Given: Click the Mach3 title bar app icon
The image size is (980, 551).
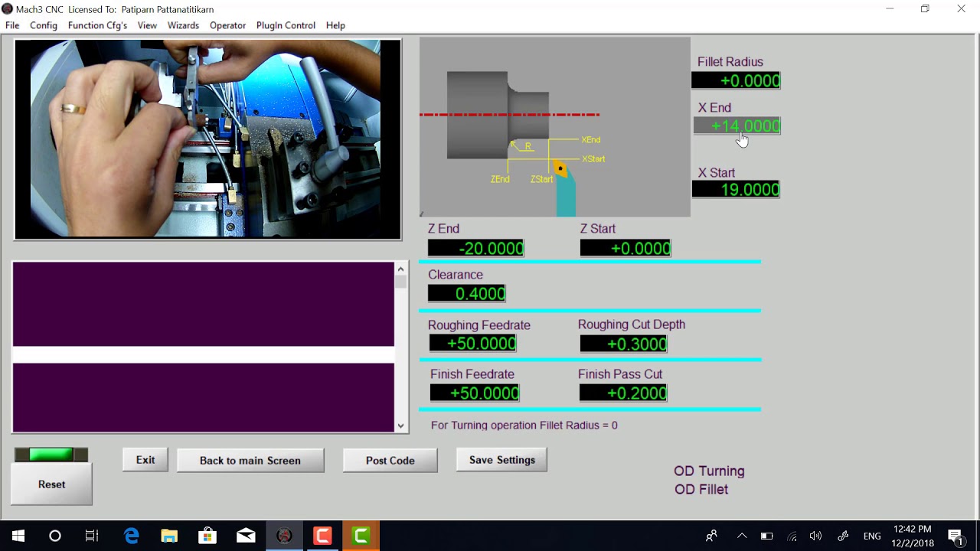Looking at the screenshot, I should (x=8, y=9).
